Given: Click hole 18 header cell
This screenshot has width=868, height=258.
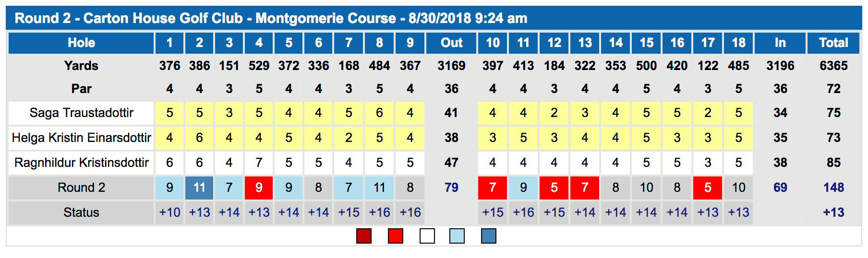Looking at the screenshot, I should (738, 43).
